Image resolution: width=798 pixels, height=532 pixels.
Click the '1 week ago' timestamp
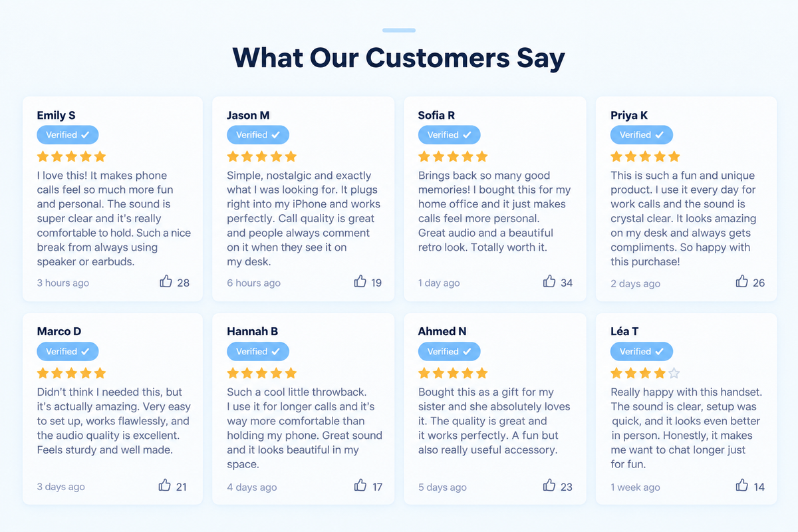tap(635, 487)
